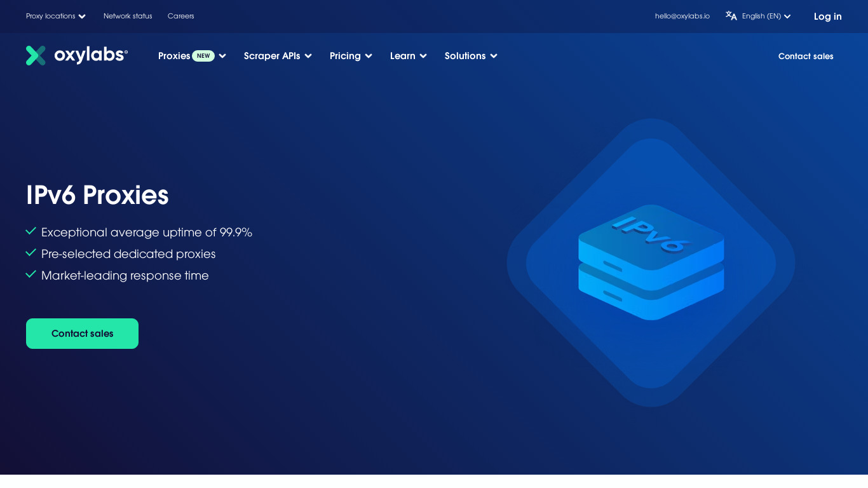
Task: Click the NEW badge beside Proxies
Action: click(203, 56)
